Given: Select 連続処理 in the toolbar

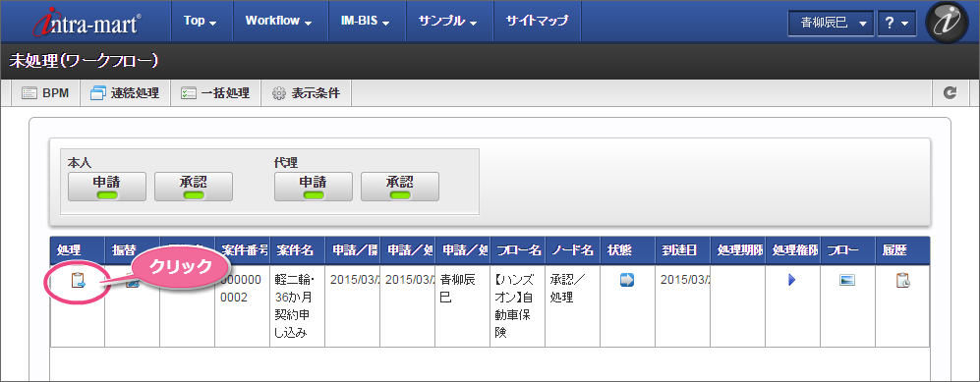Looking at the screenshot, I should pos(125,93).
